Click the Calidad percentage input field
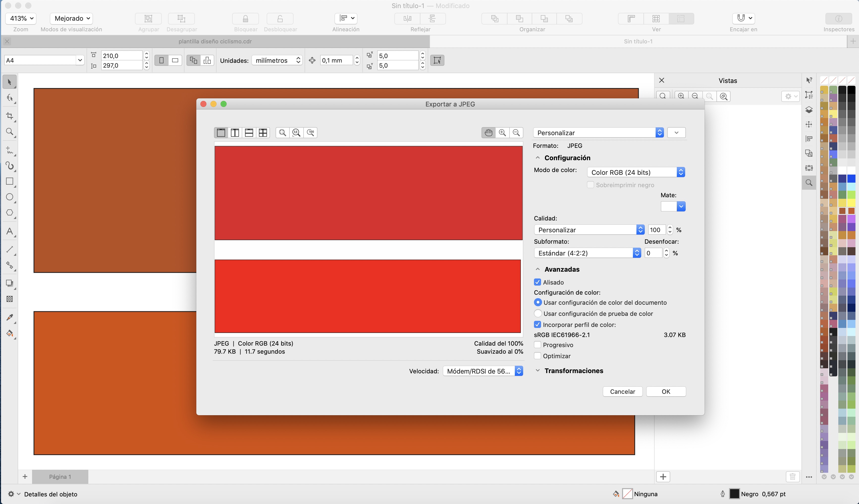The image size is (859, 504). [x=657, y=230]
